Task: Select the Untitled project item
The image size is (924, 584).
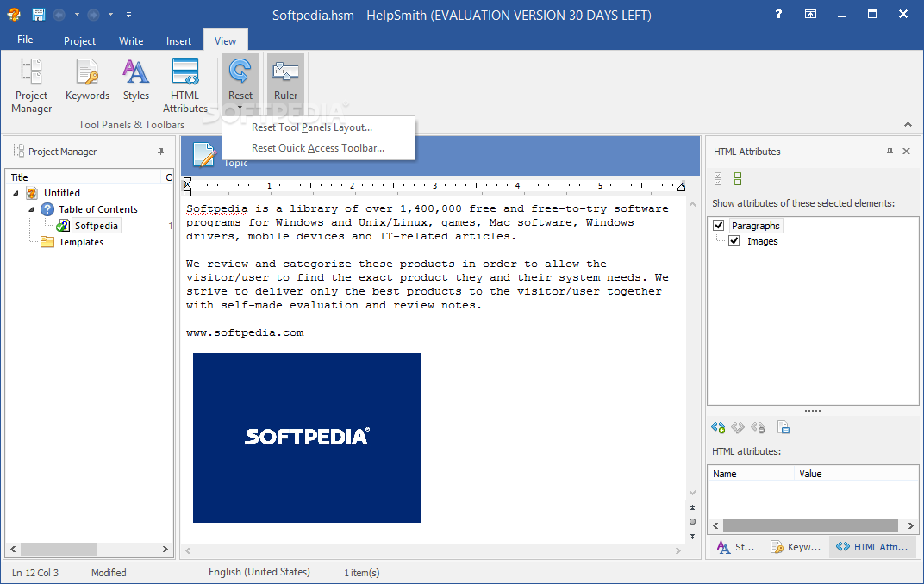Action: pyautogui.click(x=62, y=192)
